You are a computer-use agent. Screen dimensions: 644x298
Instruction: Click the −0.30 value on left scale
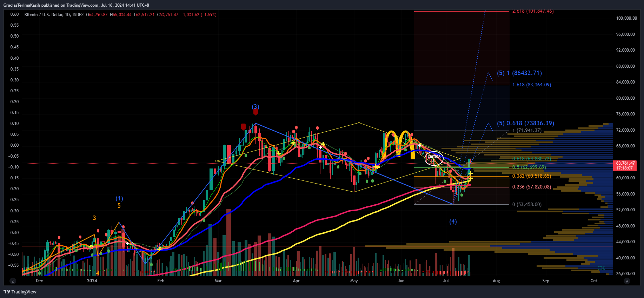pos(14,211)
